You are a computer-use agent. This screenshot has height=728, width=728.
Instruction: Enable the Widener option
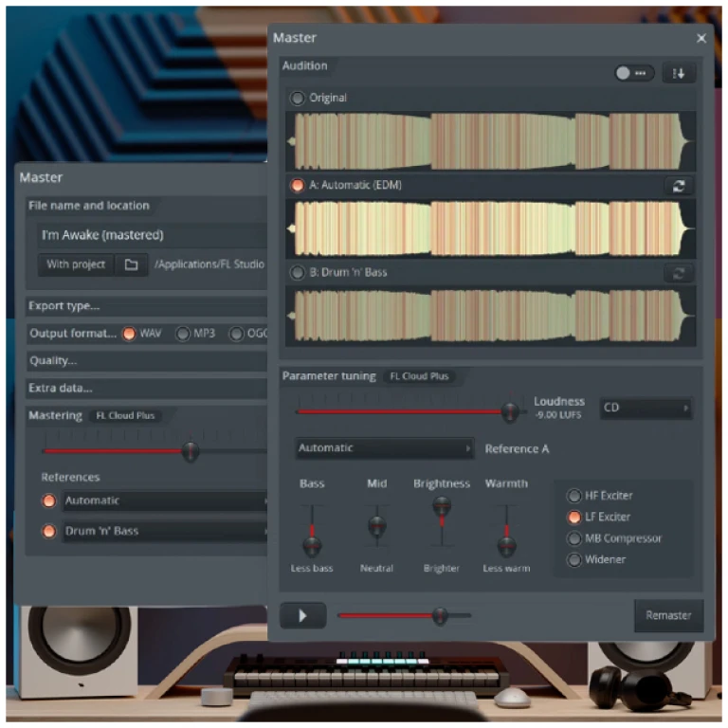click(573, 560)
